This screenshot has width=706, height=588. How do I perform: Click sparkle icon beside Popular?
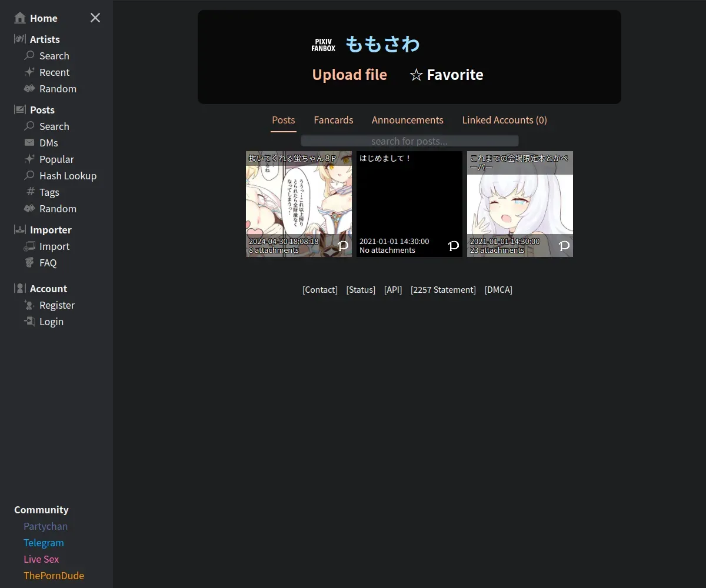pos(29,159)
